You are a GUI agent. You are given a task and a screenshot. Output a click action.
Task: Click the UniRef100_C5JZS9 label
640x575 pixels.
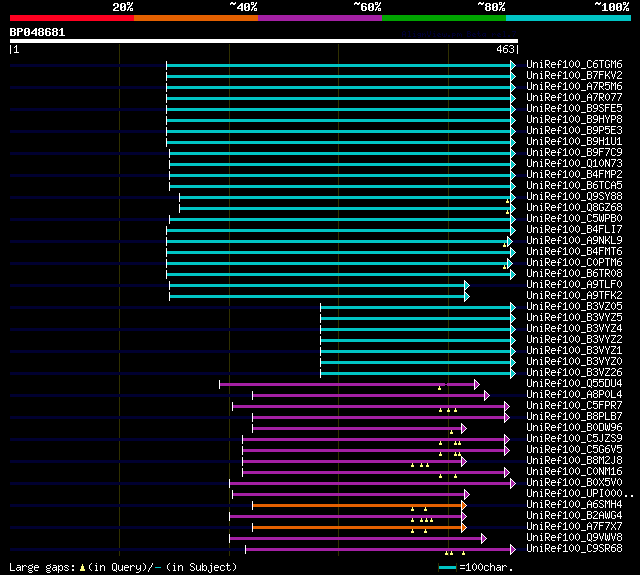[574, 439]
